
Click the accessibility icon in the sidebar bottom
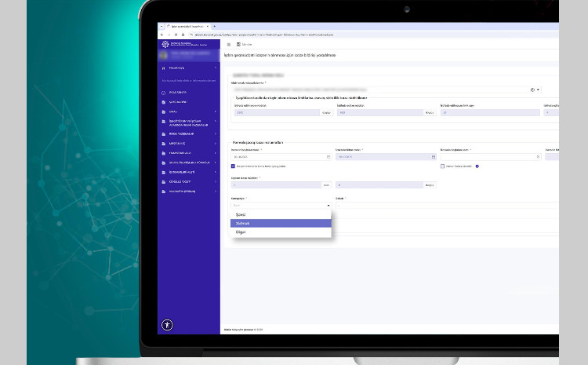(167, 323)
